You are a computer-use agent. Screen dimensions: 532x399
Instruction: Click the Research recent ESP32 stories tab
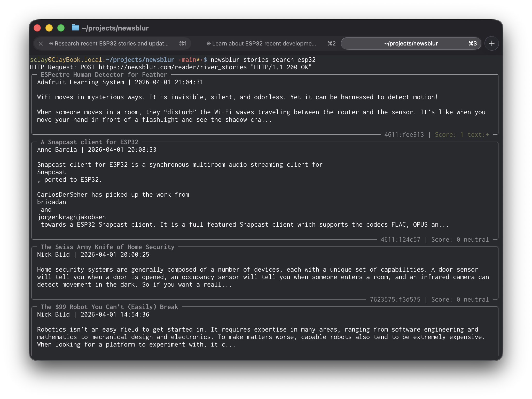coord(112,43)
